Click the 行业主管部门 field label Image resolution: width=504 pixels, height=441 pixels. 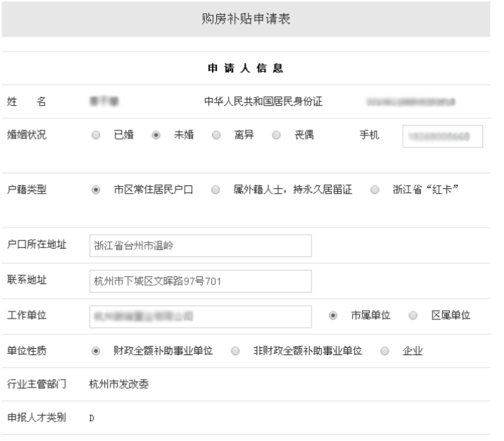coord(37,384)
